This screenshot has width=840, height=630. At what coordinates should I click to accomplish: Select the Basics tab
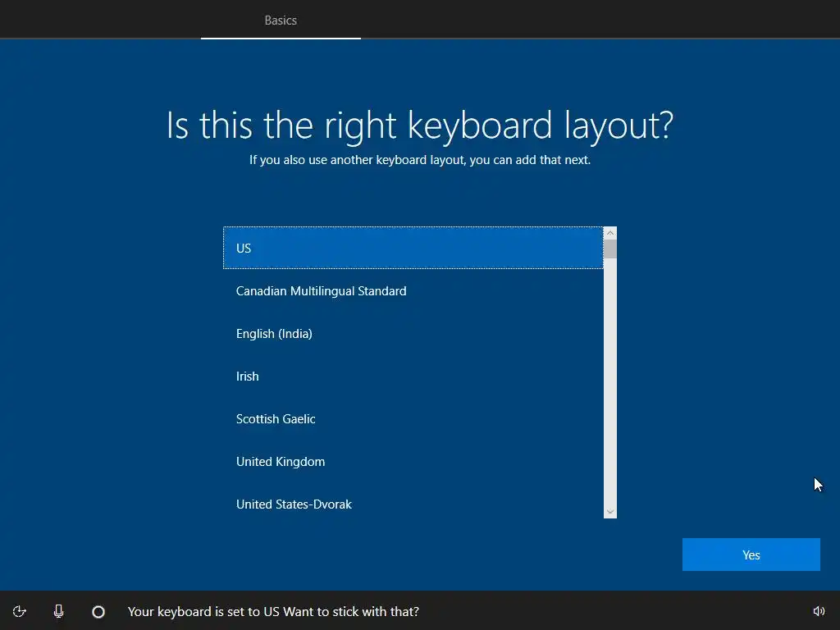[281, 21]
